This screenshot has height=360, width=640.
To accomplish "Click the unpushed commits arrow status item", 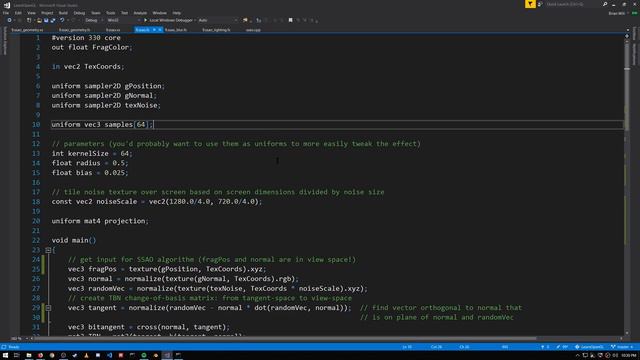I will click(545, 347).
